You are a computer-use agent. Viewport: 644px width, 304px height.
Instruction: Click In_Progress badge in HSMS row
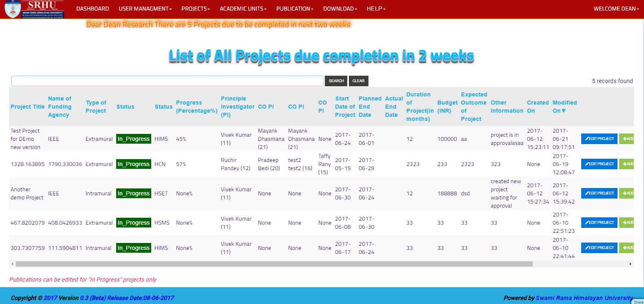point(134,223)
